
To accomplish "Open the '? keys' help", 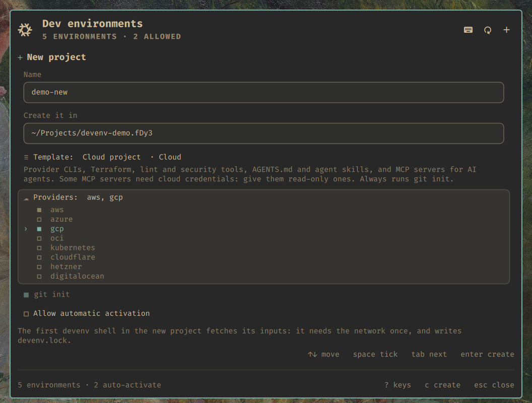I will click(397, 385).
